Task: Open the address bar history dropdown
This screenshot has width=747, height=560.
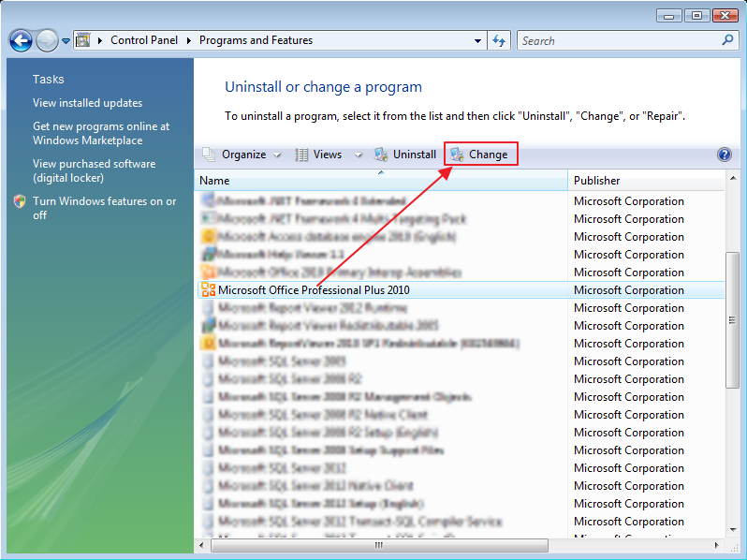Action: point(478,40)
